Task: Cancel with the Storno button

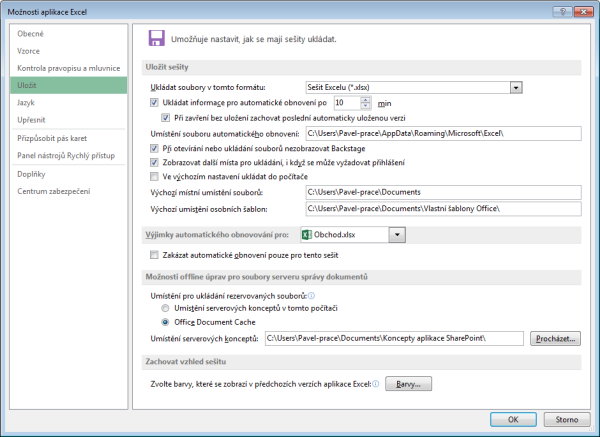Action: pos(567,419)
